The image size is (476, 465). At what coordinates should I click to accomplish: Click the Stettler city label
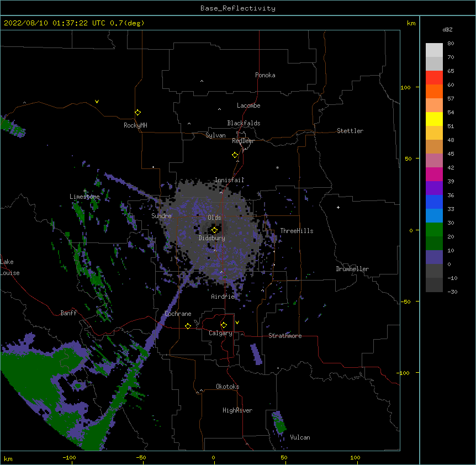pyautogui.click(x=350, y=131)
